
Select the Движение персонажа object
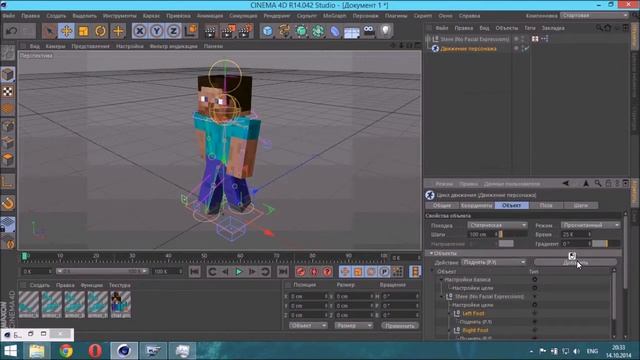click(468, 49)
